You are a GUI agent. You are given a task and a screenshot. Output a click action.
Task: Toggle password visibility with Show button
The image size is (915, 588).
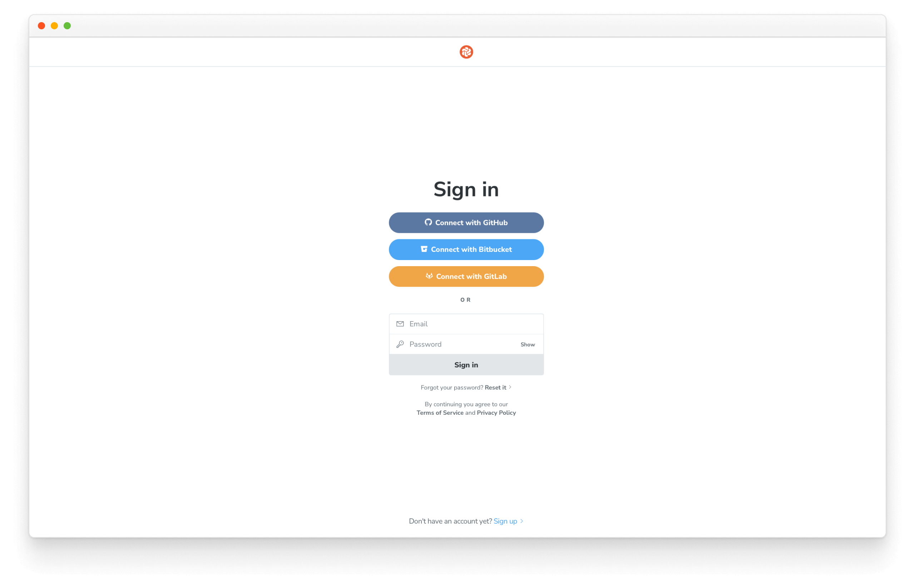tap(528, 344)
